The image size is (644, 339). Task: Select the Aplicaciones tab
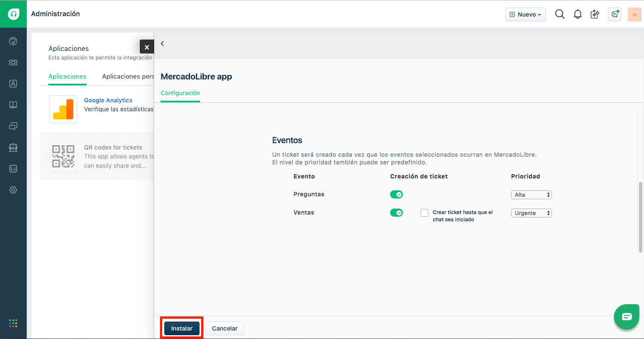pos(67,76)
